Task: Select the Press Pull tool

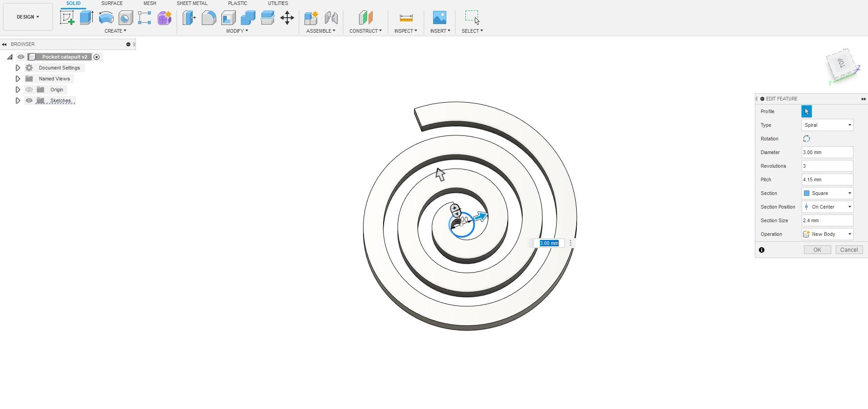Action: [x=188, y=18]
